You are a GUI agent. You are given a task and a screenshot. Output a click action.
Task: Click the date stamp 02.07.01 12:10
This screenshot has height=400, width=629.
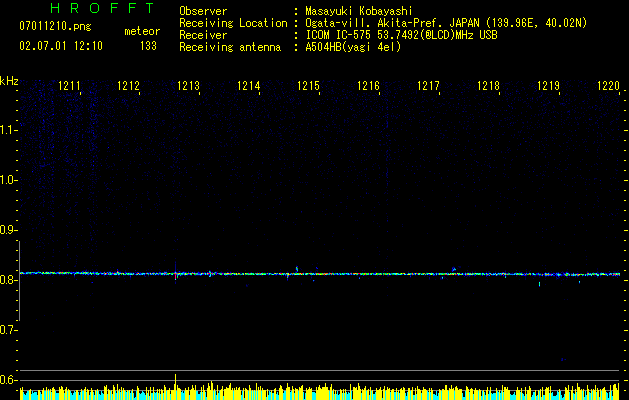(x=61, y=46)
